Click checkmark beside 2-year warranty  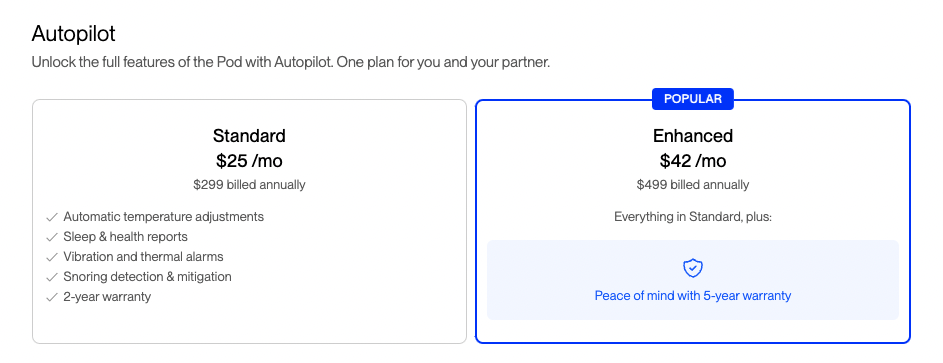[52, 297]
